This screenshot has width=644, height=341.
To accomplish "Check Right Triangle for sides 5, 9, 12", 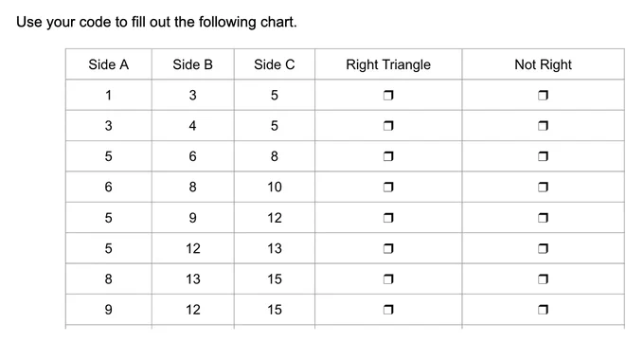I will click(x=388, y=218).
